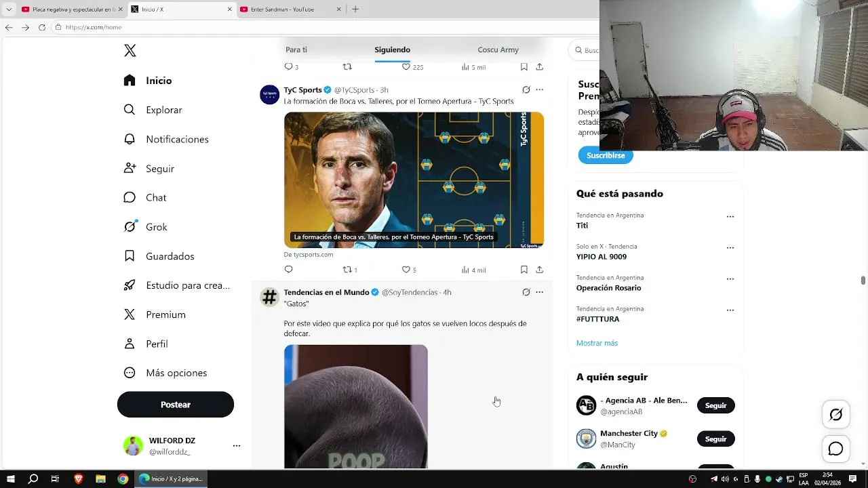Open De tycsports.com link
The image size is (868, 488).
tap(309, 255)
